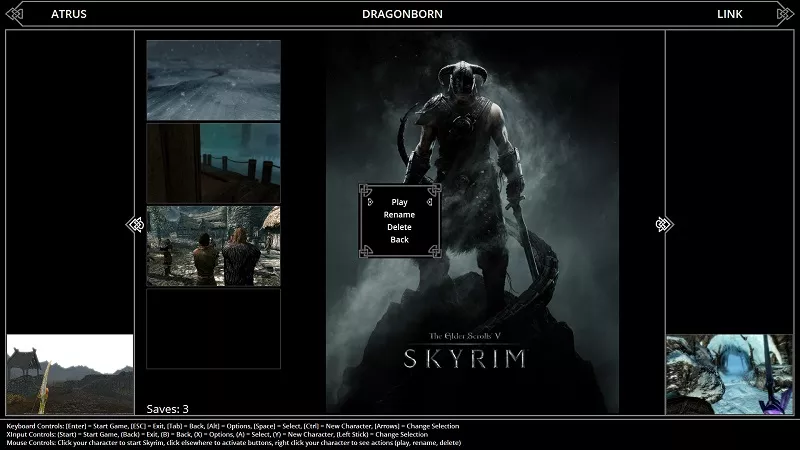Select Play in the character context menu
This screenshot has width=800, height=450.
click(399, 202)
